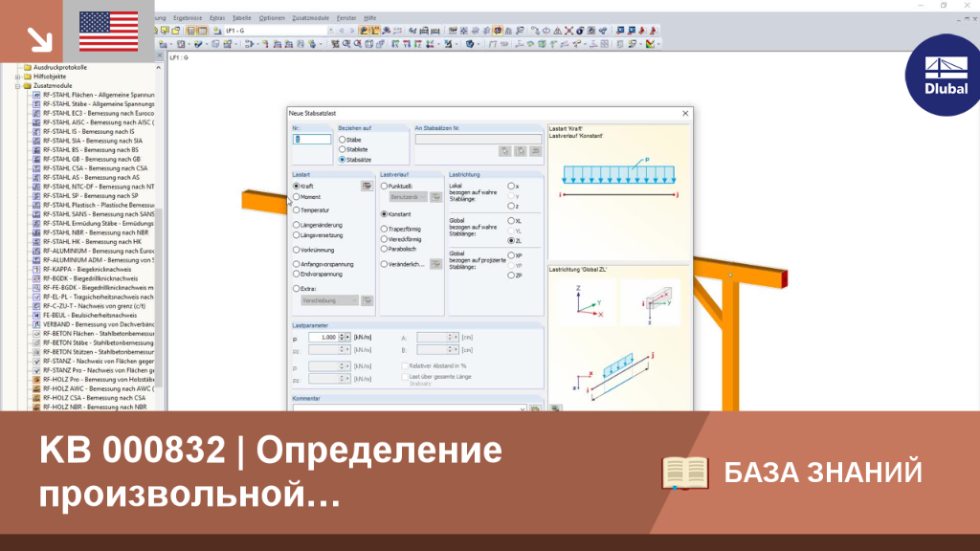Collapse the Zusatzmodule tree folder
The width and height of the screenshot is (980, 551).
[17, 85]
